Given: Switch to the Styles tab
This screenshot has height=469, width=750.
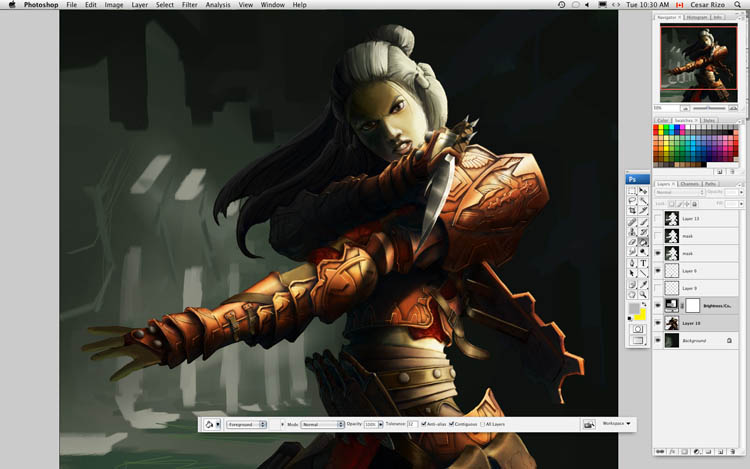Looking at the screenshot, I should coord(709,120).
